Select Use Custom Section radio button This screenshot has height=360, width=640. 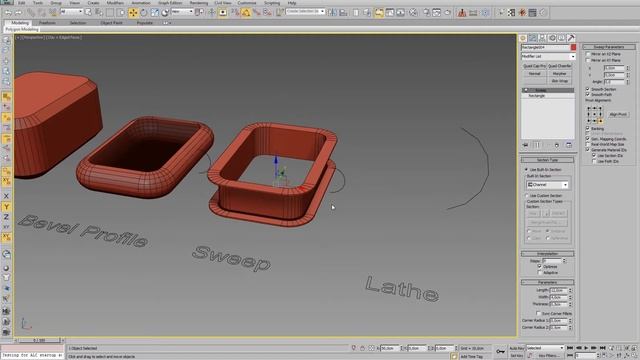point(527,196)
